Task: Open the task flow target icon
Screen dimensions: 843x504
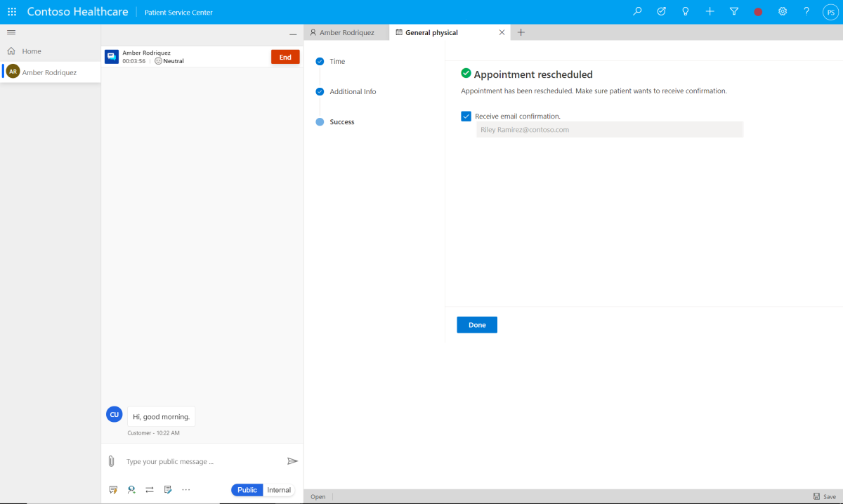Action: pos(661,12)
